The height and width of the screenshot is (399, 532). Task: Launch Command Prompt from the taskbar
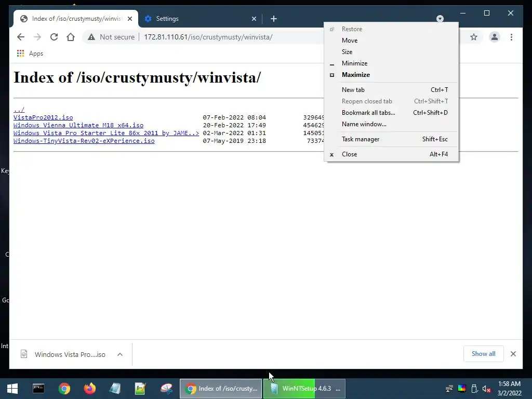click(38, 389)
